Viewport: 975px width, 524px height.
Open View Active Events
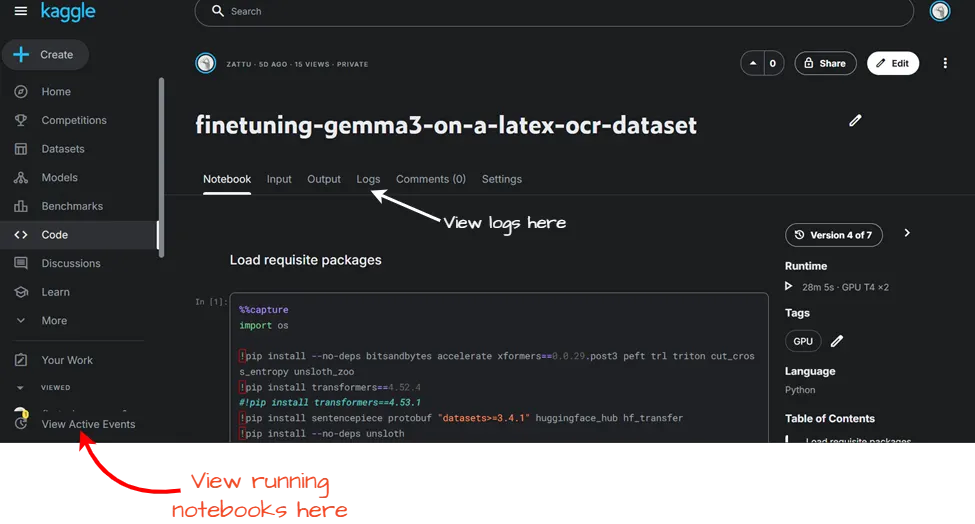[88, 424]
